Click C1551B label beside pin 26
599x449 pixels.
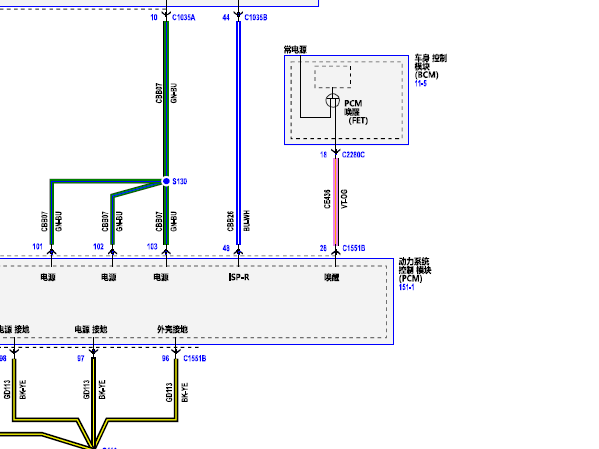click(x=354, y=248)
